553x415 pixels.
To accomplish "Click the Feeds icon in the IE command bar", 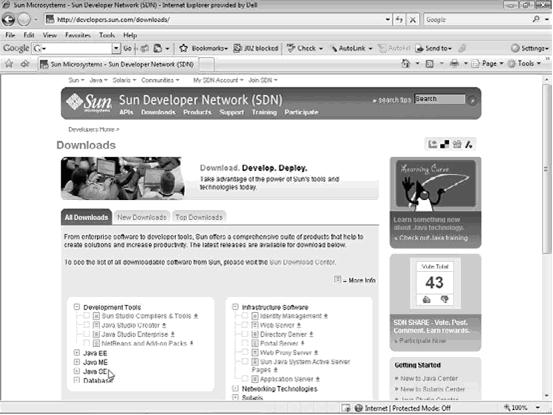I will point(429,64).
